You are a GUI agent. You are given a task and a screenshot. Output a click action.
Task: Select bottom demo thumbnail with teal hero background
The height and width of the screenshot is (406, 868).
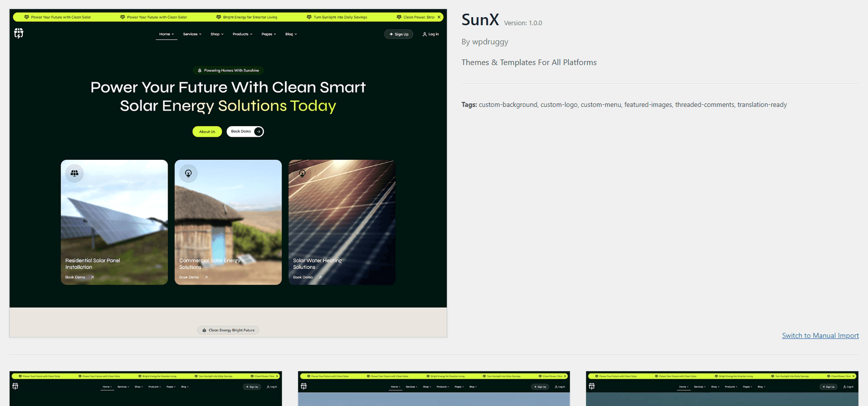[x=722, y=389]
